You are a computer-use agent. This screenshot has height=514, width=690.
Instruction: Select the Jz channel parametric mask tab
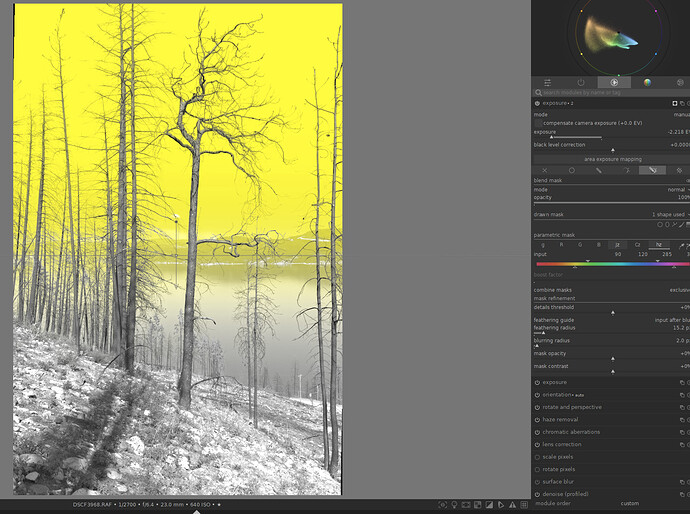click(x=617, y=245)
